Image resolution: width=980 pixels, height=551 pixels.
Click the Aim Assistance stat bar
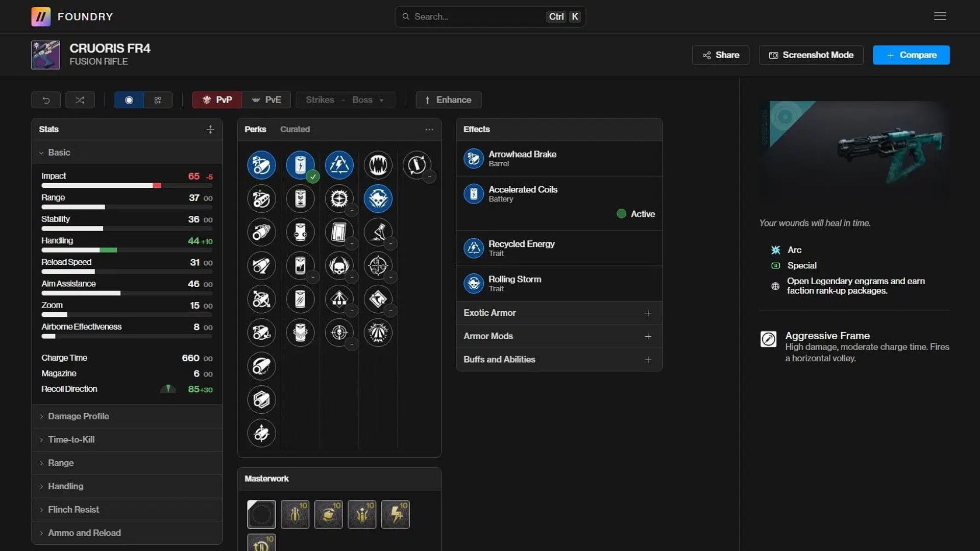(x=127, y=293)
